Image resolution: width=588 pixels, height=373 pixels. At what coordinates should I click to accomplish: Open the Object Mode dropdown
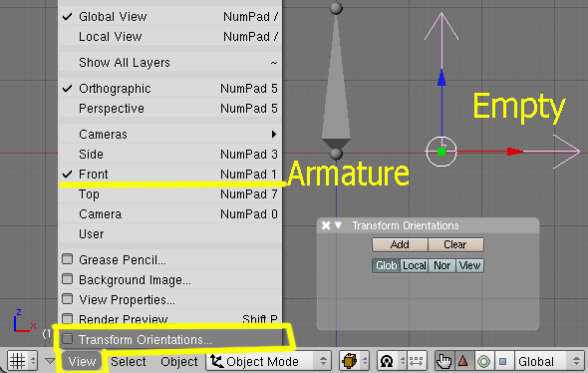[x=268, y=361]
